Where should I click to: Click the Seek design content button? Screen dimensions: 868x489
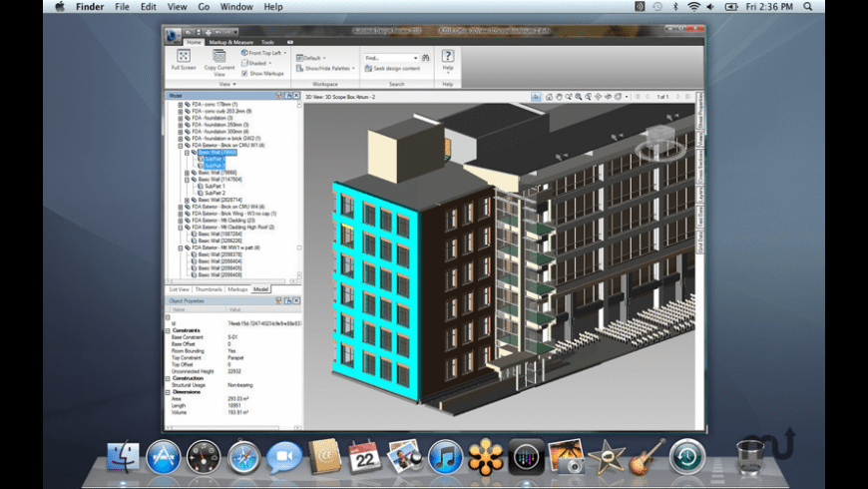(x=392, y=68)
